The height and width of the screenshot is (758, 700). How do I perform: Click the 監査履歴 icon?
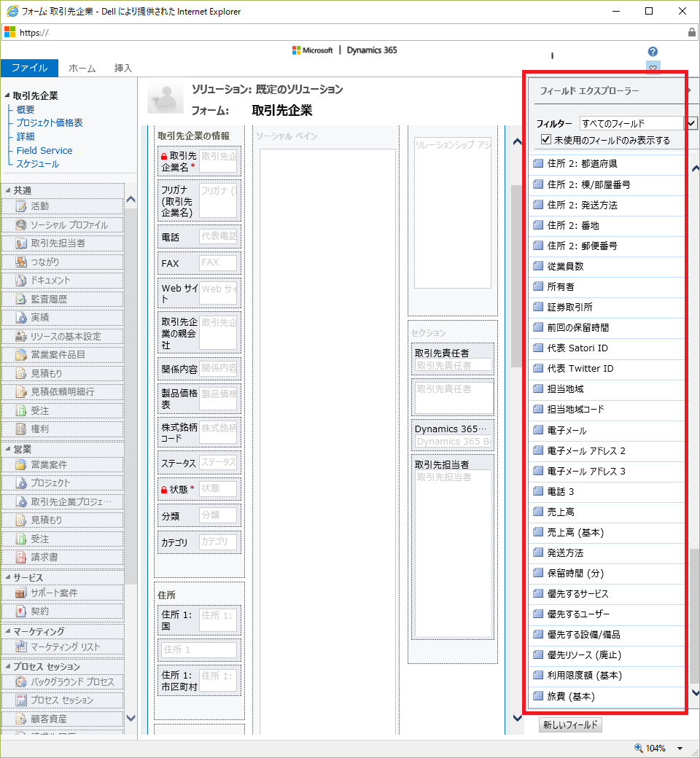pyautogui.click(x=21, y=300)
